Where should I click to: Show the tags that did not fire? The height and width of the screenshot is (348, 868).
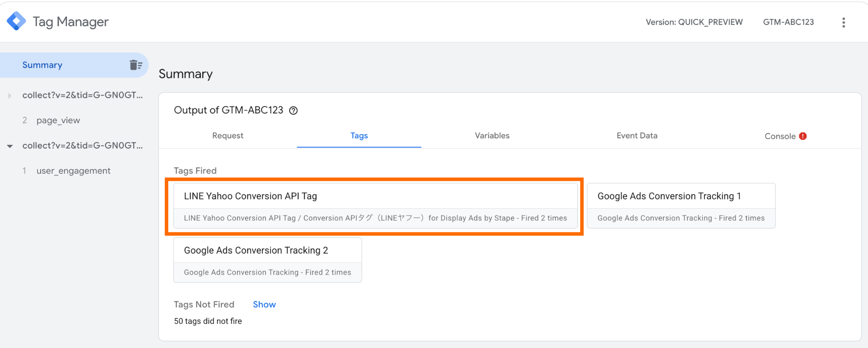(264, 304)
